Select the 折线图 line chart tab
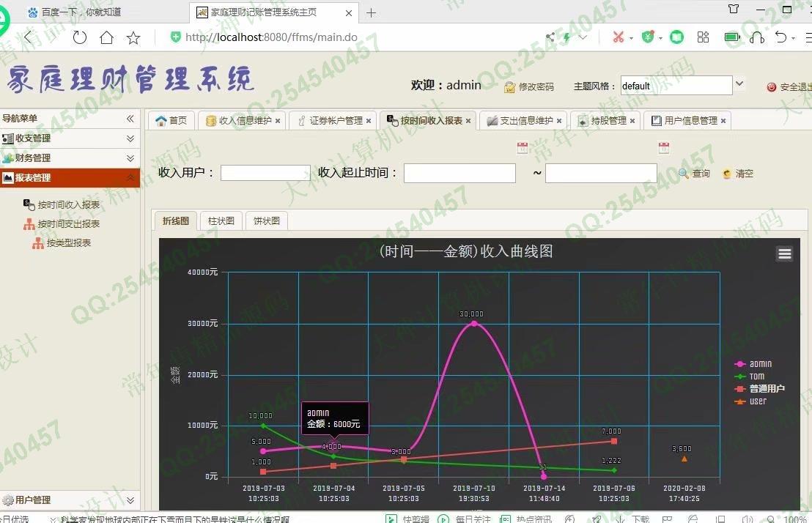 (x=176, y=220)
